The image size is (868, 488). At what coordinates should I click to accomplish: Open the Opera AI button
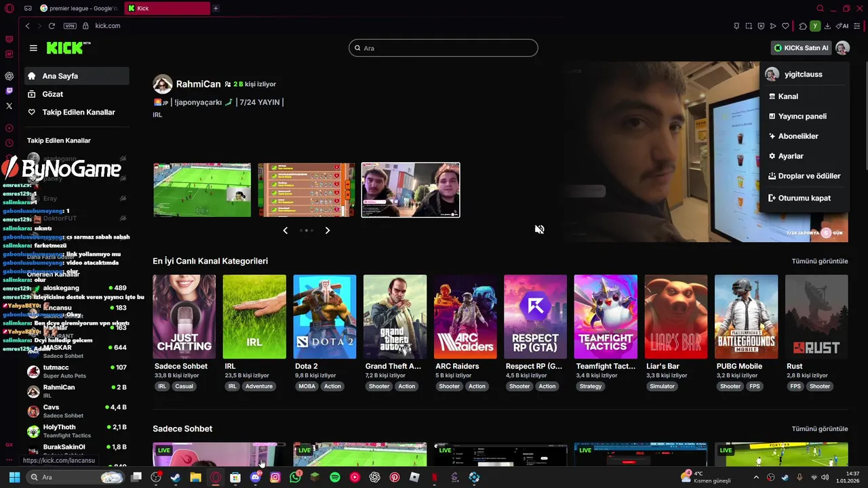842,26
